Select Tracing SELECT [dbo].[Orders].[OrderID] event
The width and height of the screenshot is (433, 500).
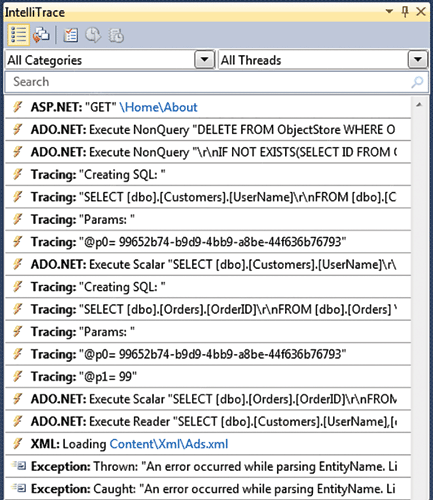pyautogui.click(x=208, y=309)
